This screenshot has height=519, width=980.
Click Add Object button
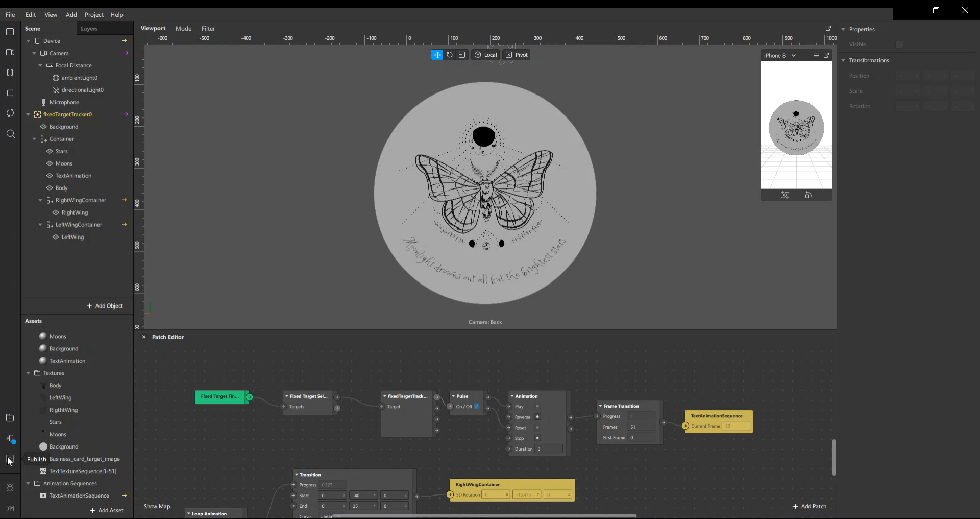pos(105,306)
